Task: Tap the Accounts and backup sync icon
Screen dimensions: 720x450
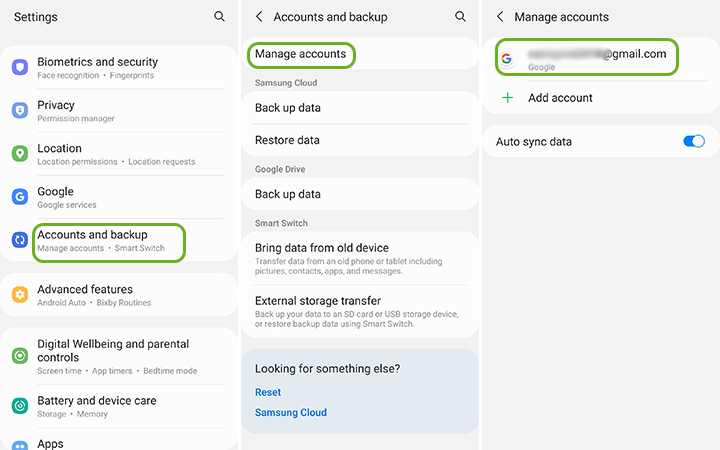Action: [20, 240]
